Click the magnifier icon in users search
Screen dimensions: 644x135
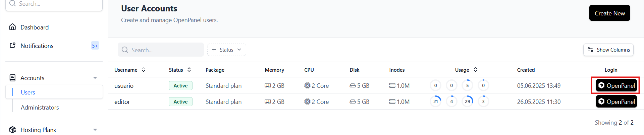[x=125, y=50]
